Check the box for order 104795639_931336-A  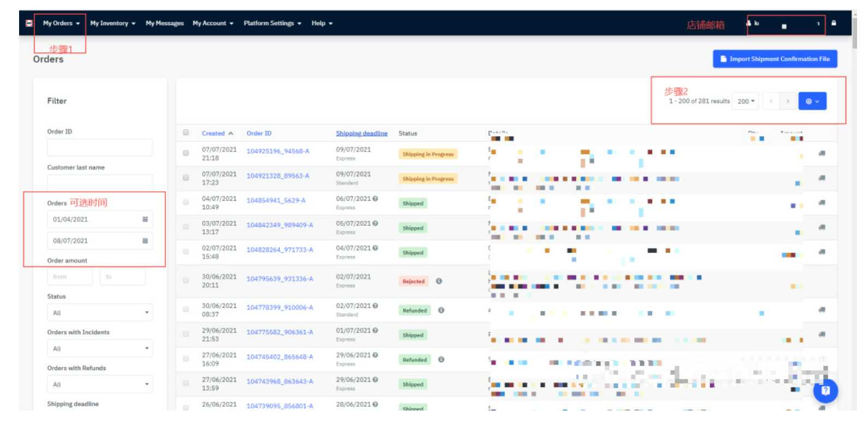(x=186, y=280)
